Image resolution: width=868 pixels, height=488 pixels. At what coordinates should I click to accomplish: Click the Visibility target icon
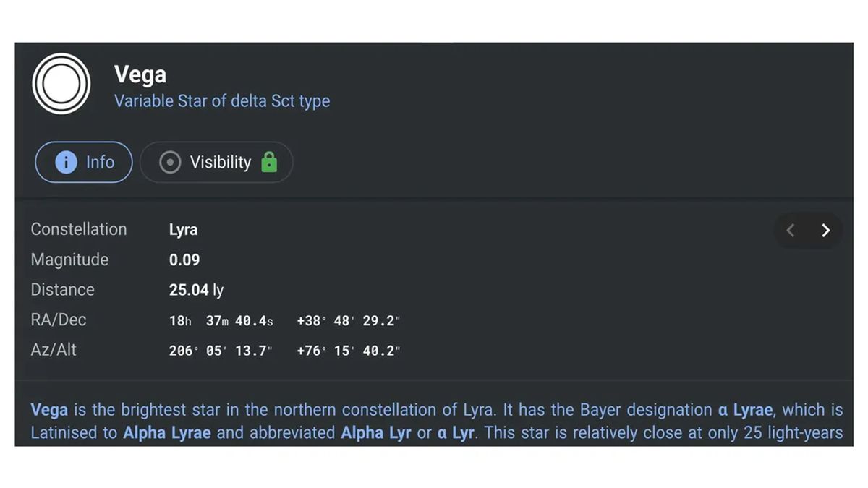[x=170, y=163]
